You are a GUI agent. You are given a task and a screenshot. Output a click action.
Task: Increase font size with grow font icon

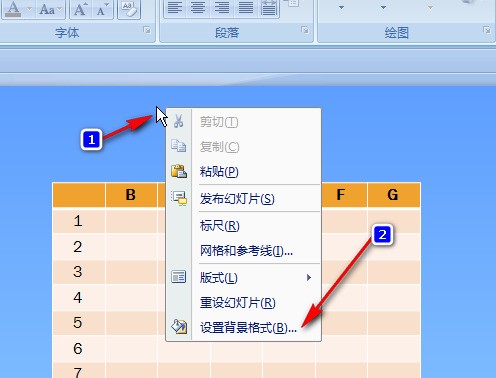[x=80, y=9]
